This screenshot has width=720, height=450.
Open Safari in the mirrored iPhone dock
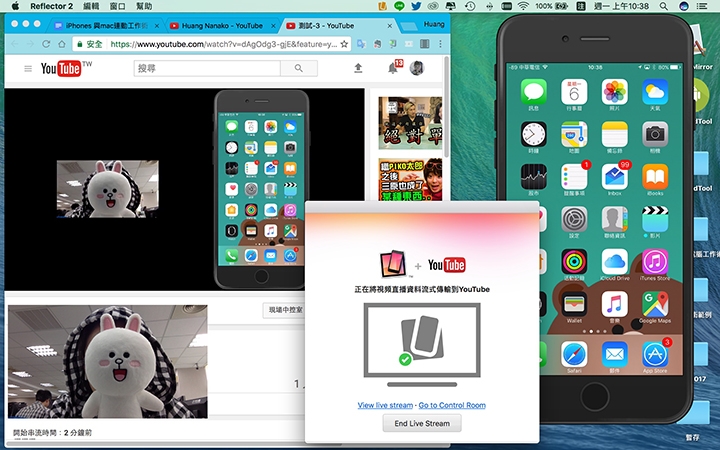tap(574, 354)
